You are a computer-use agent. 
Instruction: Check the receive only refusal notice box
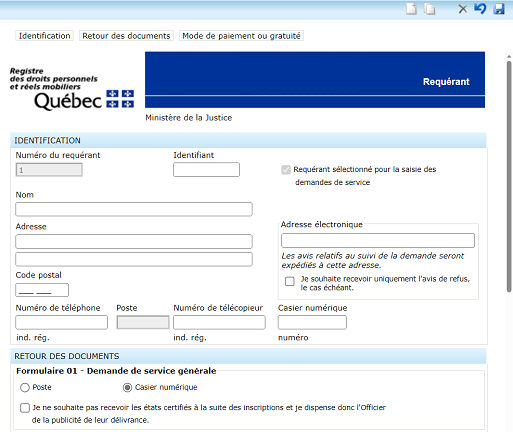pos(290,281)
